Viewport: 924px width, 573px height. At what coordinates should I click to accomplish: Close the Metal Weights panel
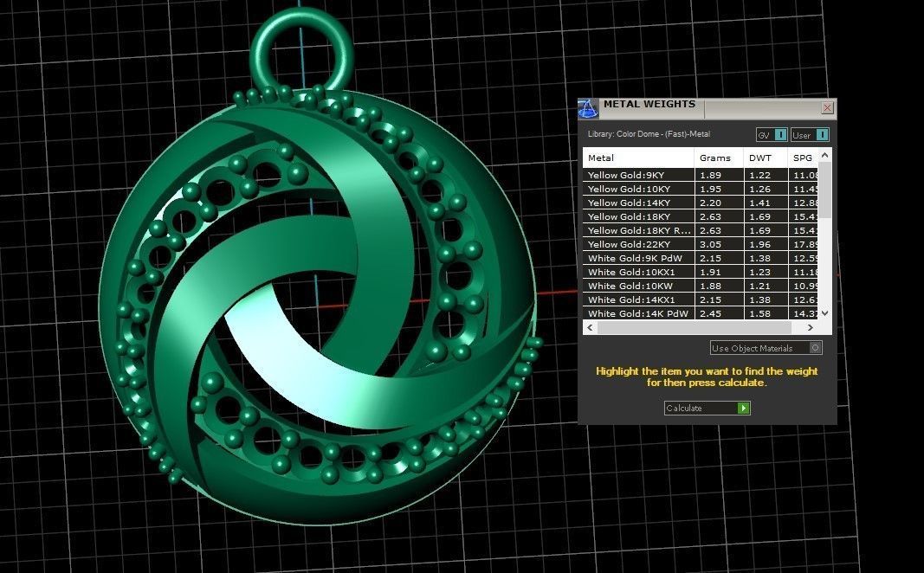[827, 108]
